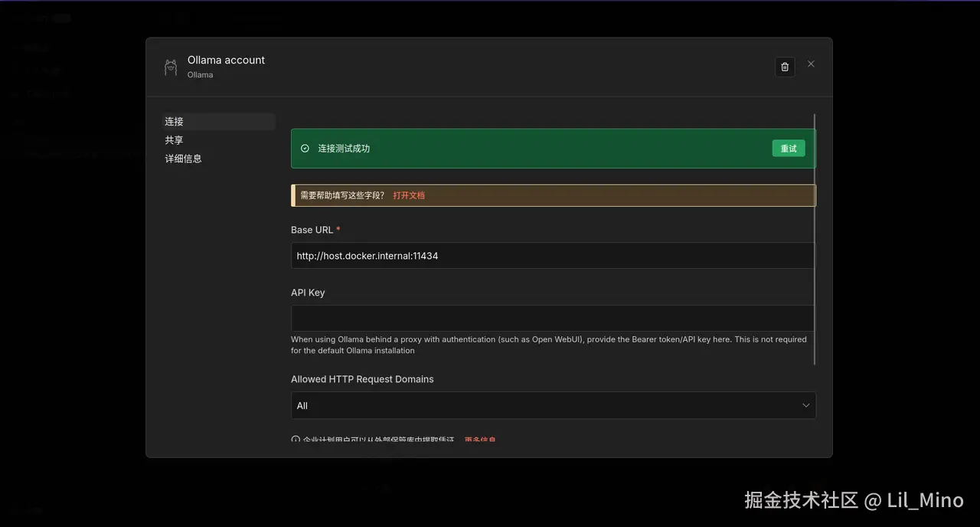Screen dimensions: 980x527
Task: Click the Allowed HTTP Request Domains label
Action: click(x=362, y=379)
